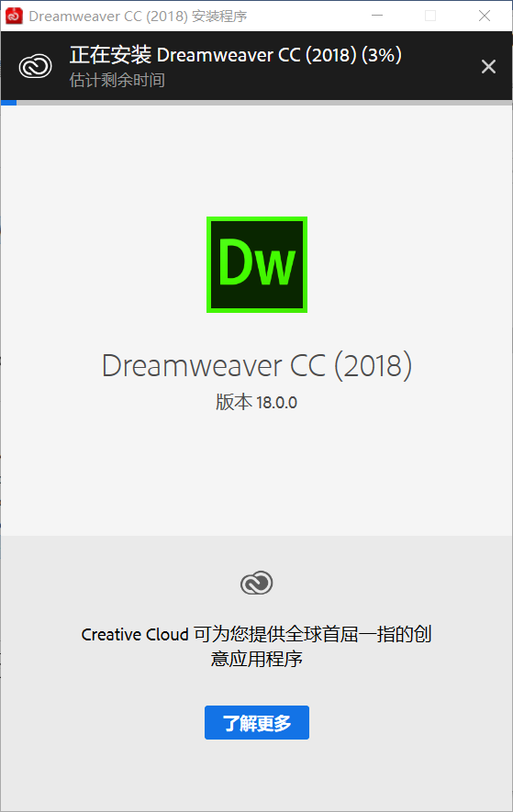Close the installer window from title bar
The image size is (513, 812).
point(485,16)
